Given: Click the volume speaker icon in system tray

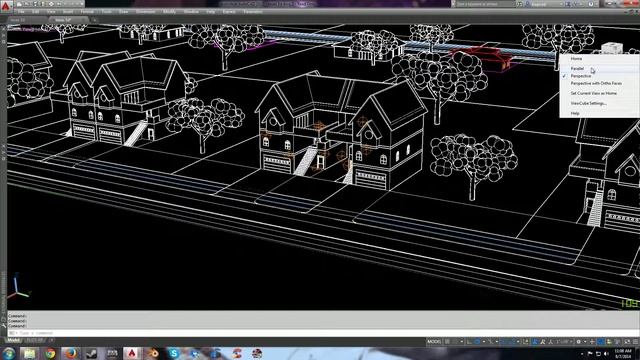Looking at the screenshot, I should click(x=606, y=353).
